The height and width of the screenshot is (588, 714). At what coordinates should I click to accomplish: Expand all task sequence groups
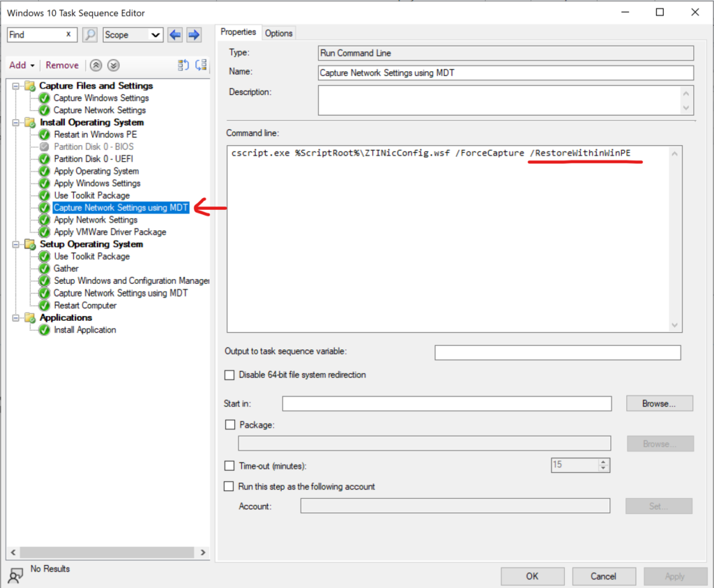point(113,66)
